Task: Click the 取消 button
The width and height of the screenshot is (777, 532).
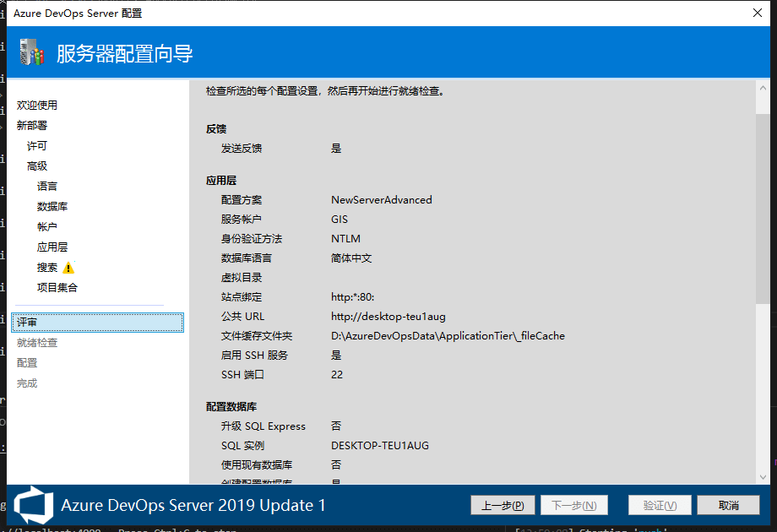Action: coord(729,505)
